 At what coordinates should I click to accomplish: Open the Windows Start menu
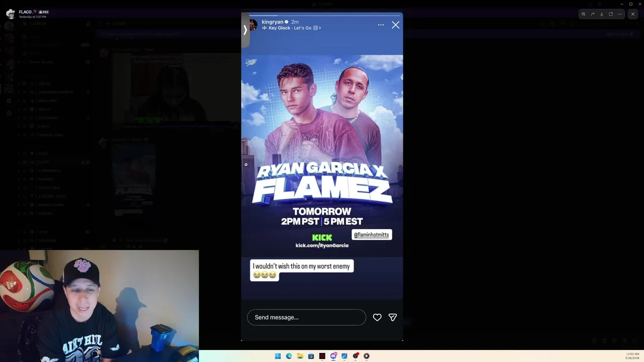click(278, 356)
